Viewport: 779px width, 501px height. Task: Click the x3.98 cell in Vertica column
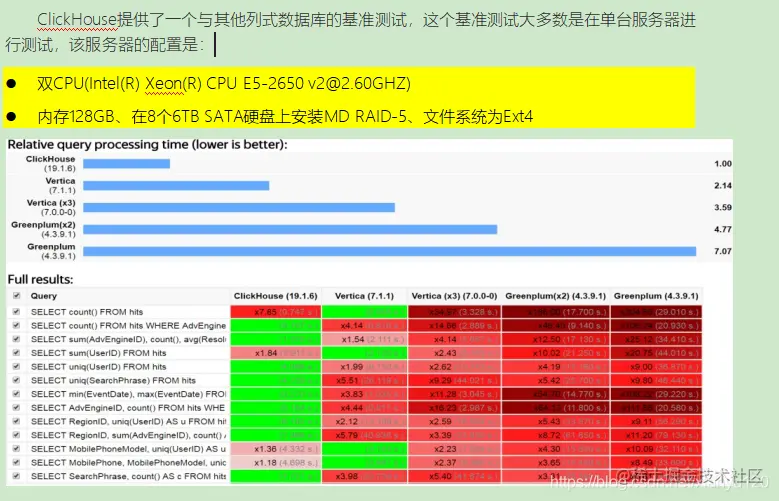364,476
